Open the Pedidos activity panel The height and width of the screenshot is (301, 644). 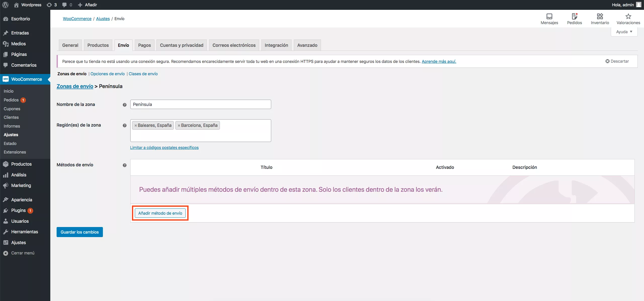click(x=574, y=19)
